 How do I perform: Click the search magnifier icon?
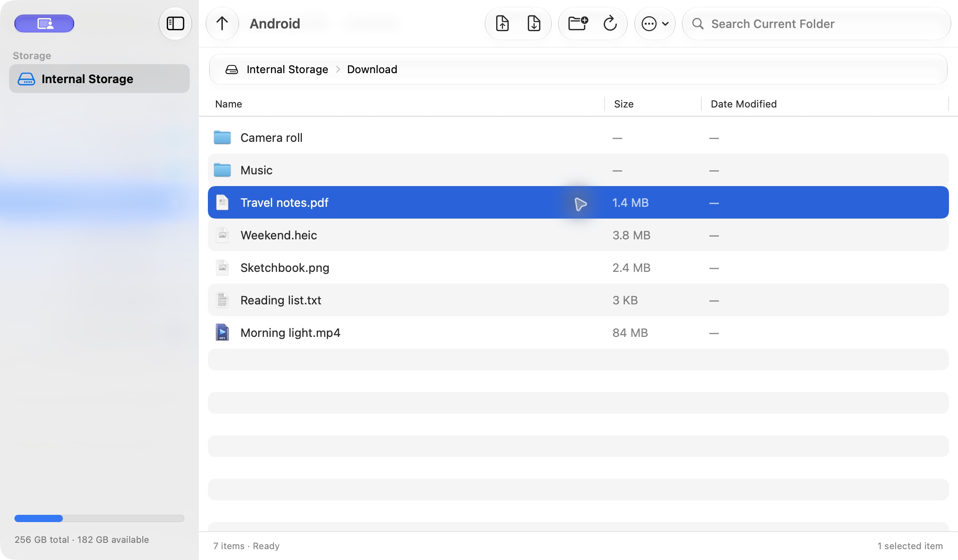698,23
